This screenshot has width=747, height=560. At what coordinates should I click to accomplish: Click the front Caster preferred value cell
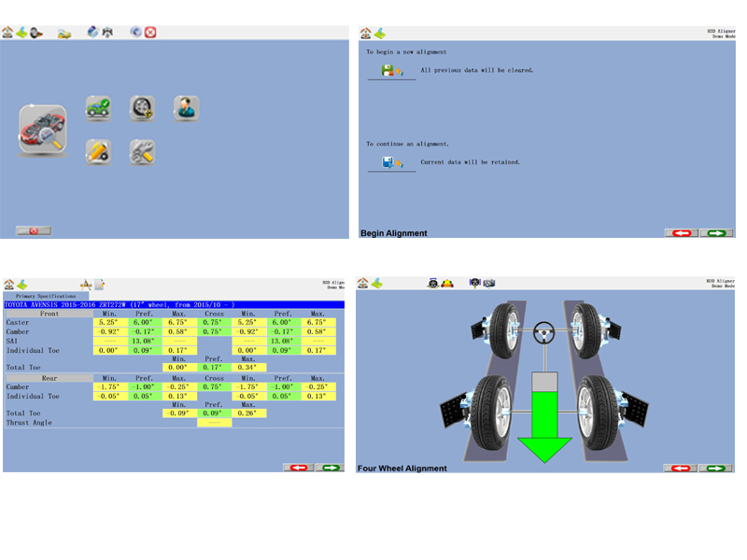144,322
